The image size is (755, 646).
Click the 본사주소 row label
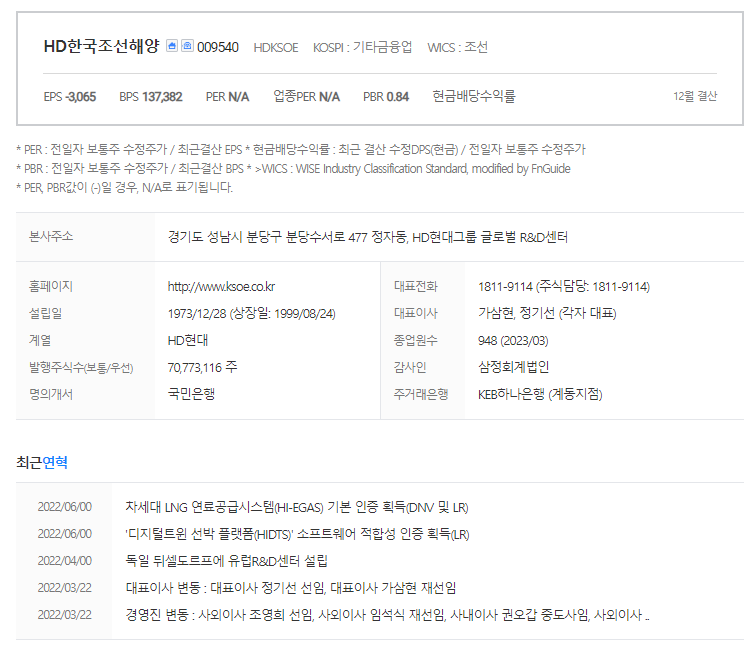tap(51, 236)
